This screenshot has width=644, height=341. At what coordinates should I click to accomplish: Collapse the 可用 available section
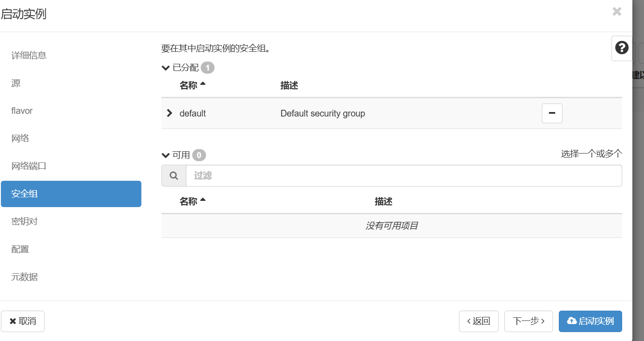(176, 155)
